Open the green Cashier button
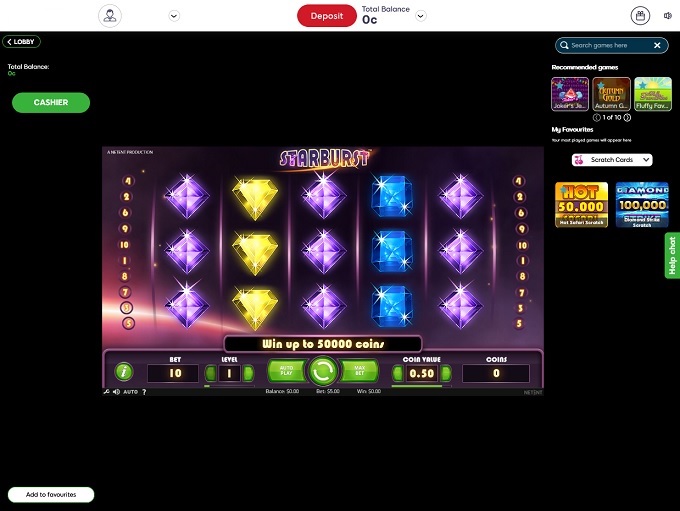This screenshot has width=680, height=511. (x=51, y=102)
